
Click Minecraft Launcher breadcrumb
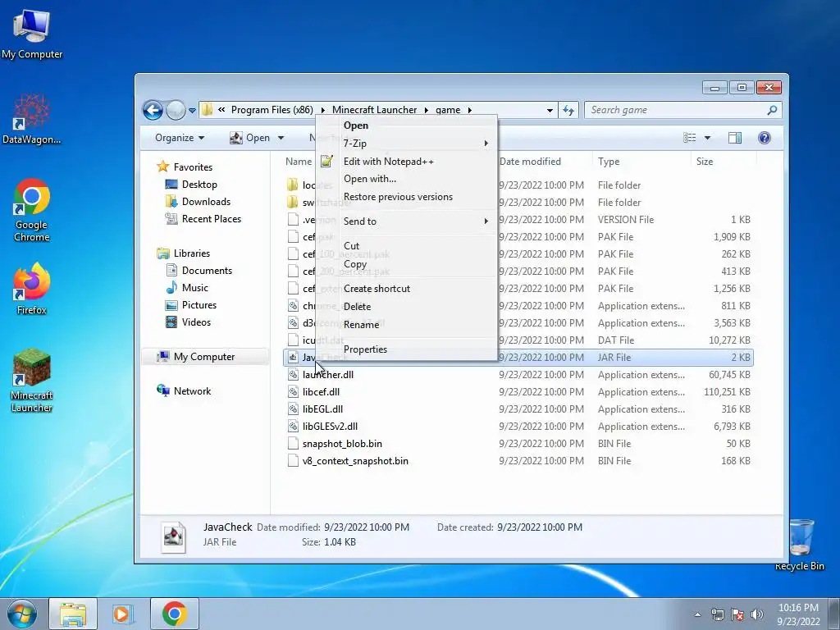click(374, 110)
